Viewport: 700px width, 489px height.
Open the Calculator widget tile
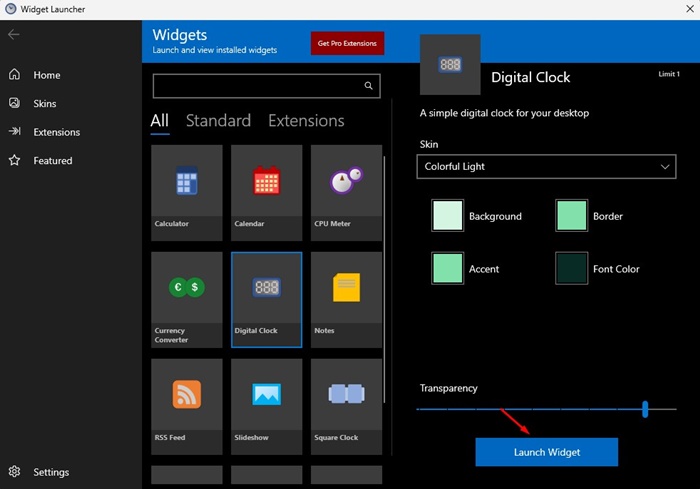187,192
